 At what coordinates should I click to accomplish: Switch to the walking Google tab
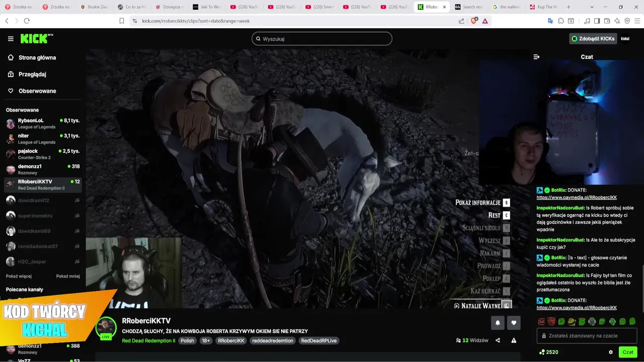point(507,7)
